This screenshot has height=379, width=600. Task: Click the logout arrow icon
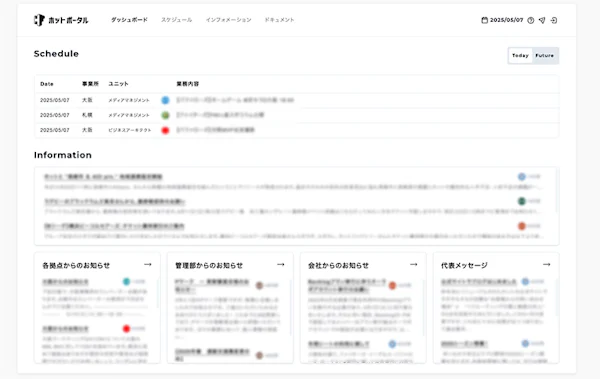[554, 20]
